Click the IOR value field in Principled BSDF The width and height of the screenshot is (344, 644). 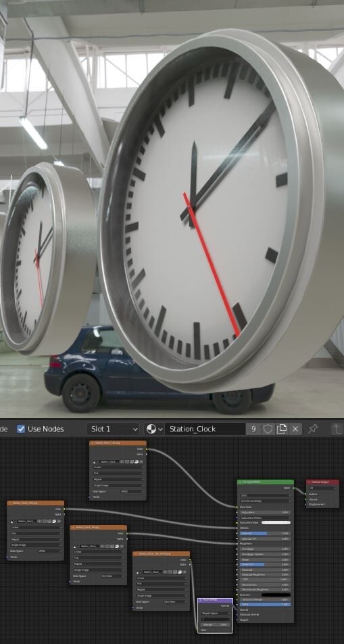pyautogui.click(x=265, y=580)
